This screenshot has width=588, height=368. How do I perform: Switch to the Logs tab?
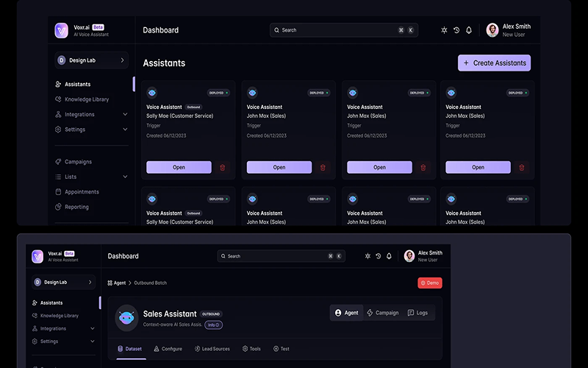(x=417, y=313)
